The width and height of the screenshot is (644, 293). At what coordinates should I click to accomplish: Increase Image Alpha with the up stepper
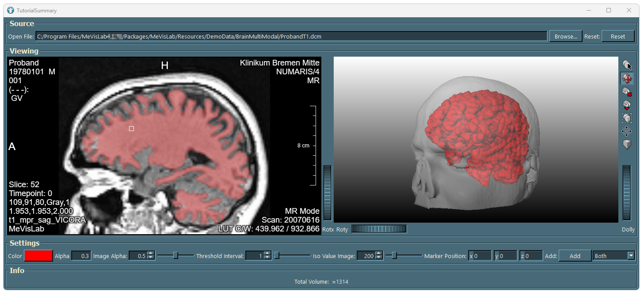[x=151, y=254]
